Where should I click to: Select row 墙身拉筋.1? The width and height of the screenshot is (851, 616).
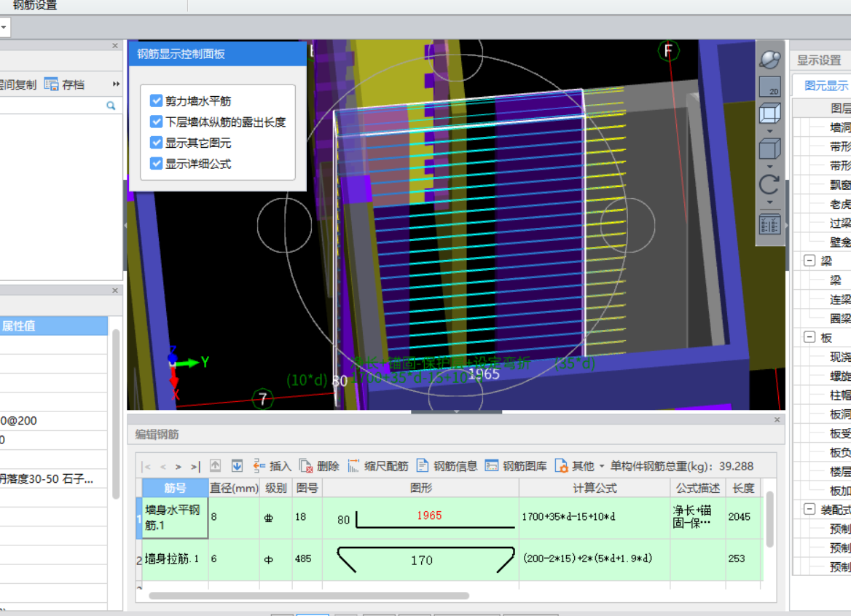tap(176, 559)
